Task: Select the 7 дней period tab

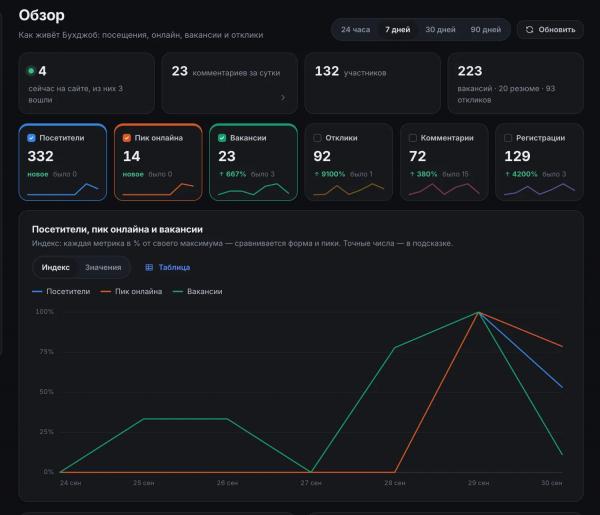Action: pyautogui.click(x=398, y=29)
